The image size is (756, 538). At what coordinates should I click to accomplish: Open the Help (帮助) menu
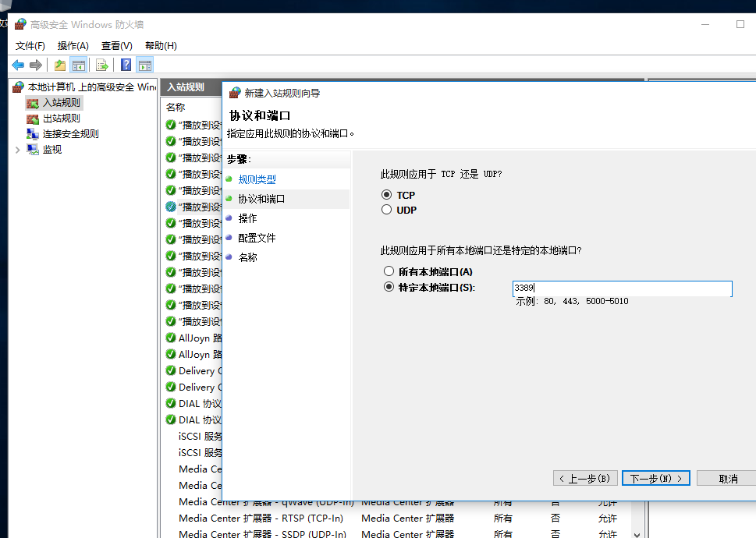click(x=161, y=46)
